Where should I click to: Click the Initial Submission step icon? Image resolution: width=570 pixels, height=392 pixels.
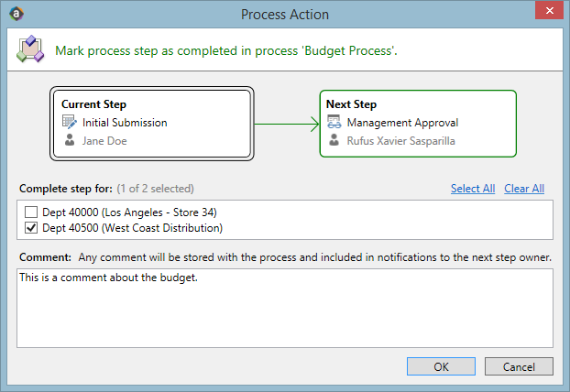69,123
